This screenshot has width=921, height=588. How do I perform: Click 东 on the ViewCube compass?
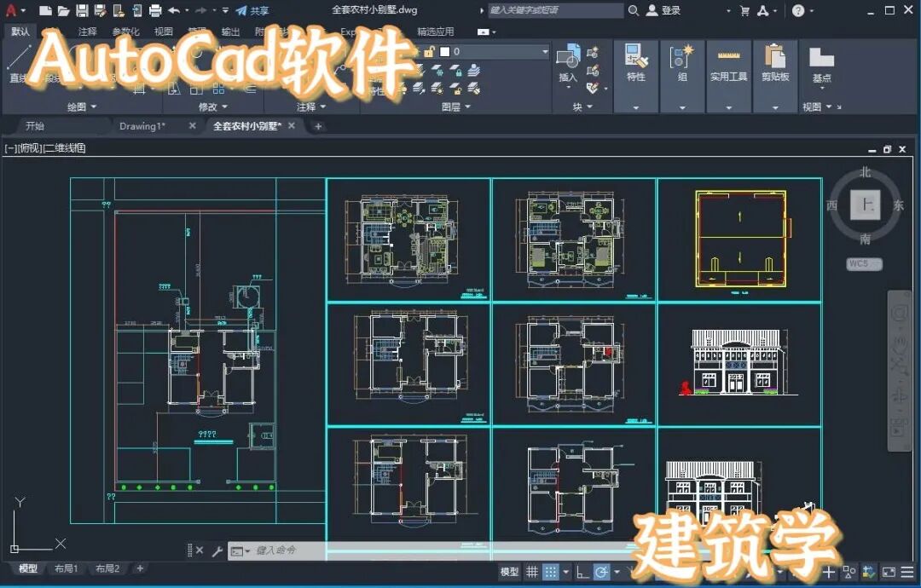point(899,205)
